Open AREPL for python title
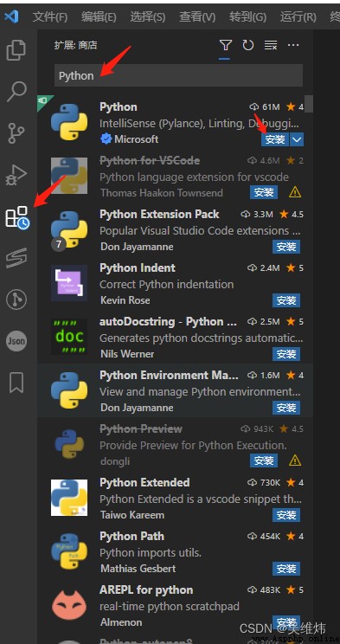 (x=146, y=589)
